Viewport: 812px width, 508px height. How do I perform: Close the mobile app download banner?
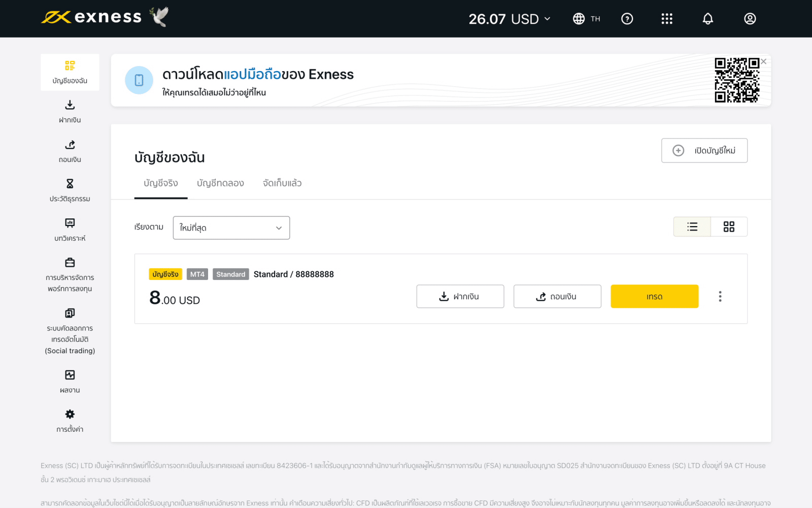[764, 61]
